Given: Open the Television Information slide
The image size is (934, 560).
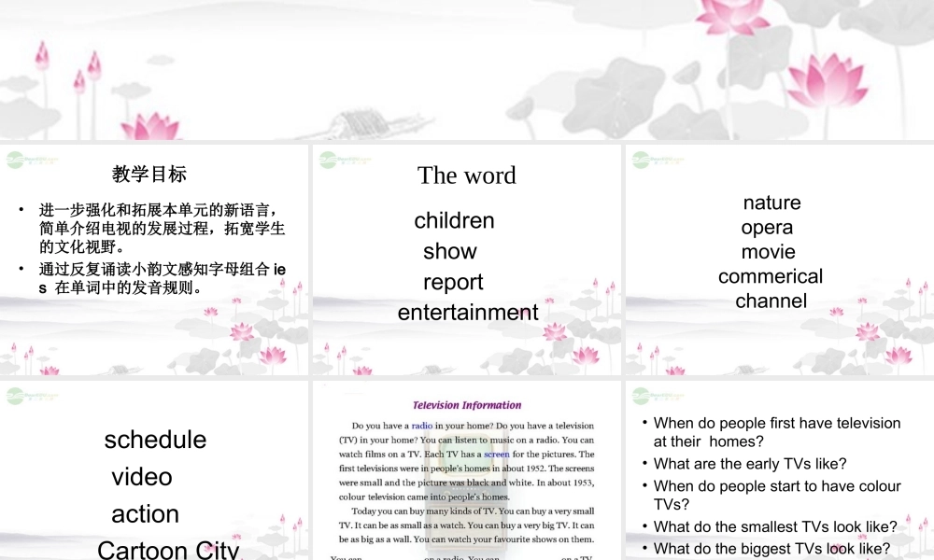Looking at the screenshot, I should [467, 470].
